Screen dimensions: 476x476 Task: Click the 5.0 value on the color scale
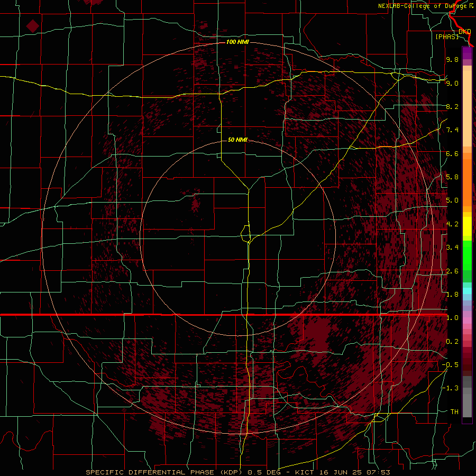click(452, 200)
